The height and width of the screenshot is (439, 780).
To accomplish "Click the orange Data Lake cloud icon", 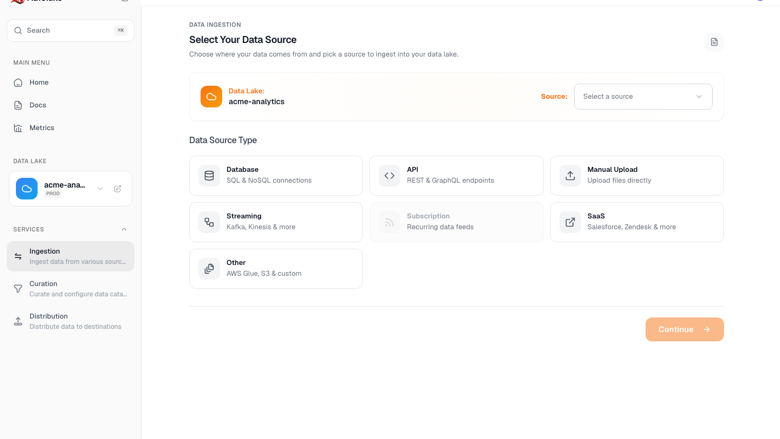I will point(211,96).
